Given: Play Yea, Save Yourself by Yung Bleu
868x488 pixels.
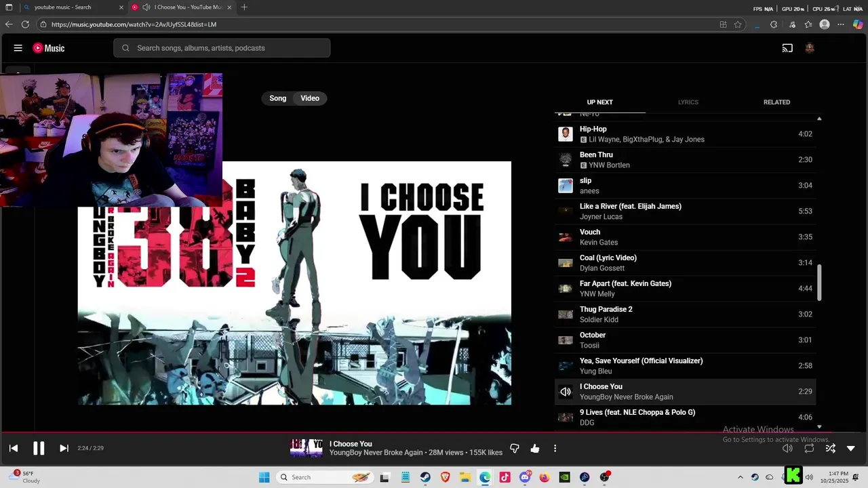Looking at the screenshot, I should [686, 366].
